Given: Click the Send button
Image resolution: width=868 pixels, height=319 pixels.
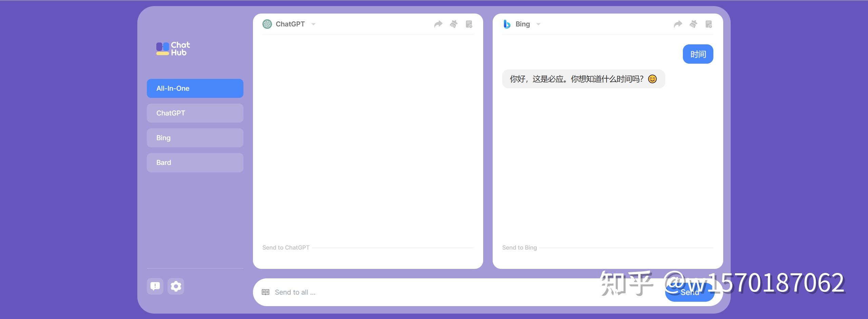Looking at the screenshot, I should click(690, 292).
